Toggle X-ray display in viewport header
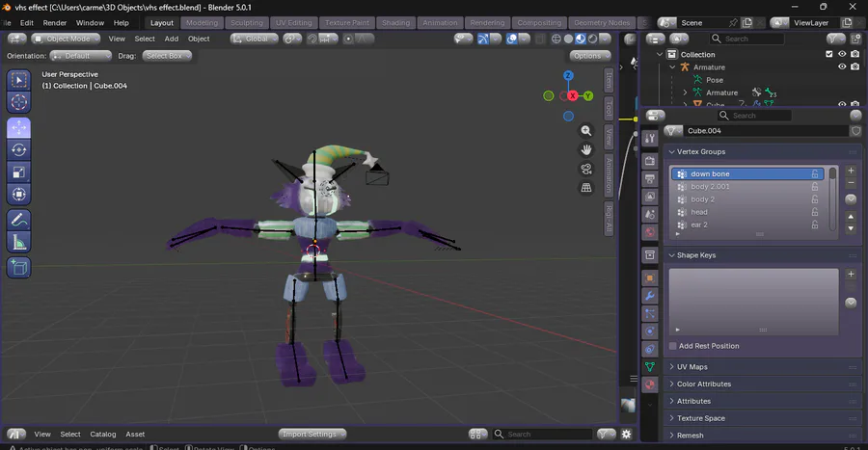The height and width of the screenshot is (450, 868). [540, 39]
